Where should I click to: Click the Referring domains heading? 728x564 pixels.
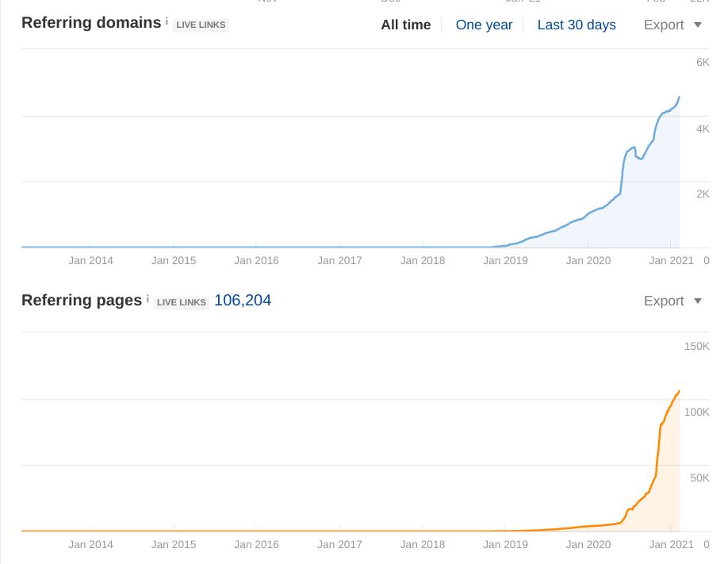point(91,22)
